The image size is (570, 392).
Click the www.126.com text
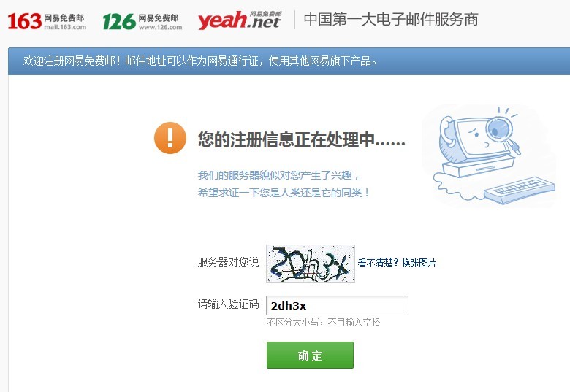160,27
